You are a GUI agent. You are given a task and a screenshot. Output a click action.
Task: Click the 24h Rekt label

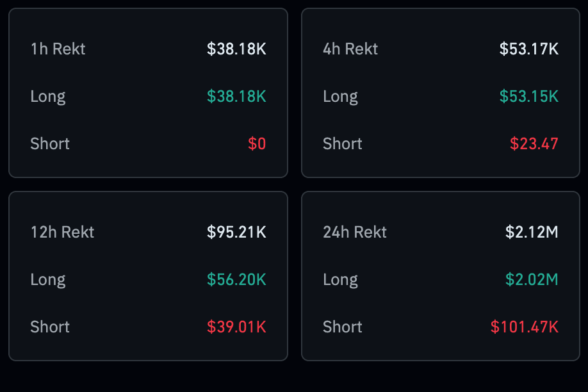(355, 232)
